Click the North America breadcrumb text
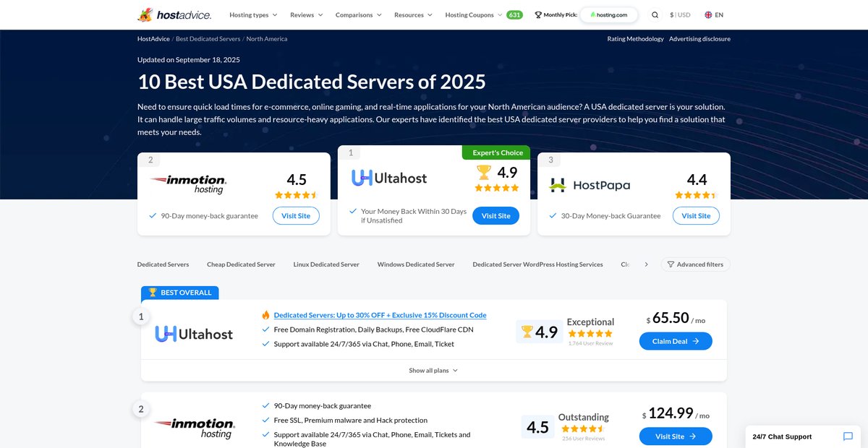Screen dimensions: 868x448 [266, 39]
